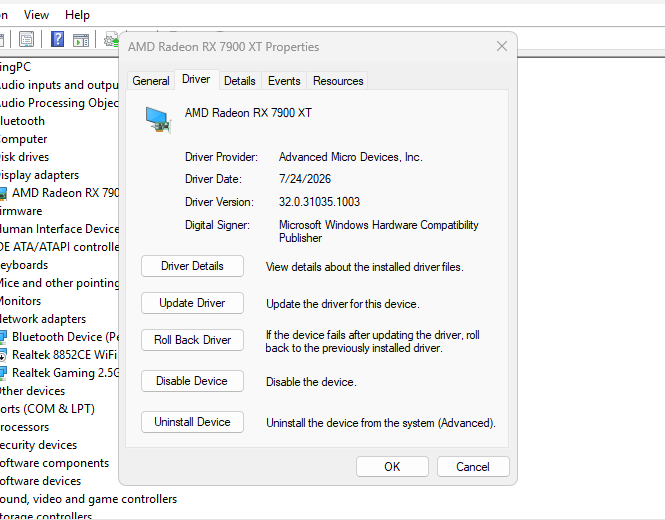Select Audio Processing Objects category
This screenshot has width=665, height=520.
(x=59, y=103)
